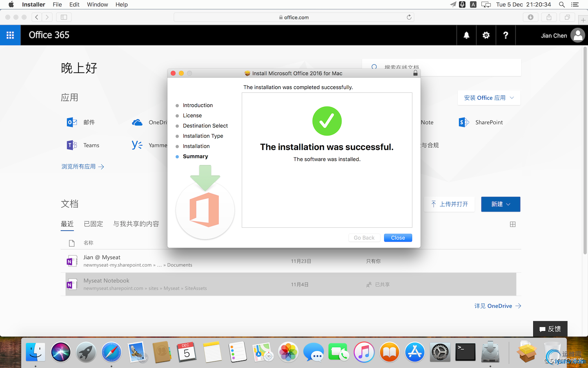Open the Teams app tile
588x368 pixels.
click(x=83, y=145)
